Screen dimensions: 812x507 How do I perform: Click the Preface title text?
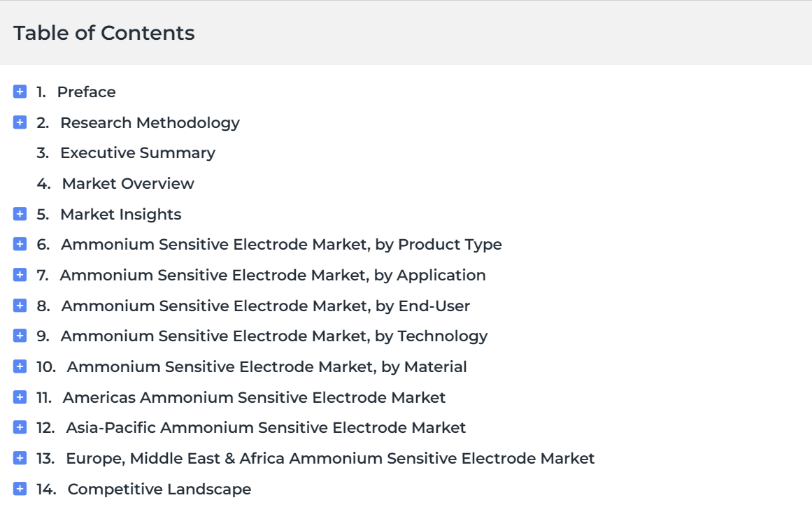pos(87,92)
